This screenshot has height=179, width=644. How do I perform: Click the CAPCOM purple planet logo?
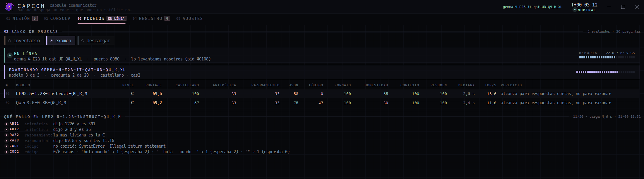tap(9, 6)
